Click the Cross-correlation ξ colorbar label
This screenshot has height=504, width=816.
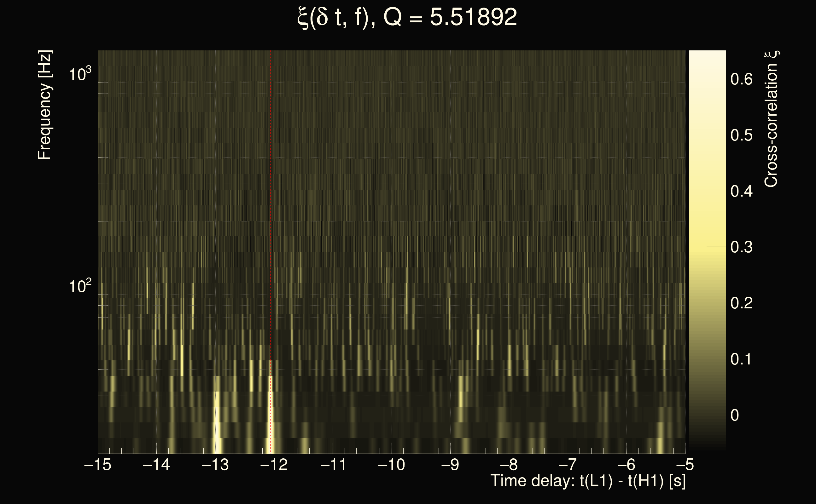(x=771, y=119)
